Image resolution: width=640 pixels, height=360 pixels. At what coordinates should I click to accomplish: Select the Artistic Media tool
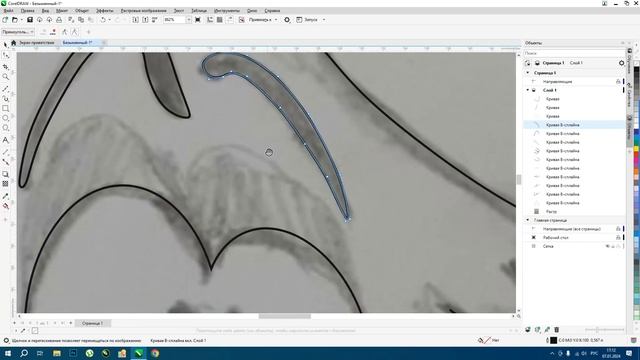[x=5, y=98]
